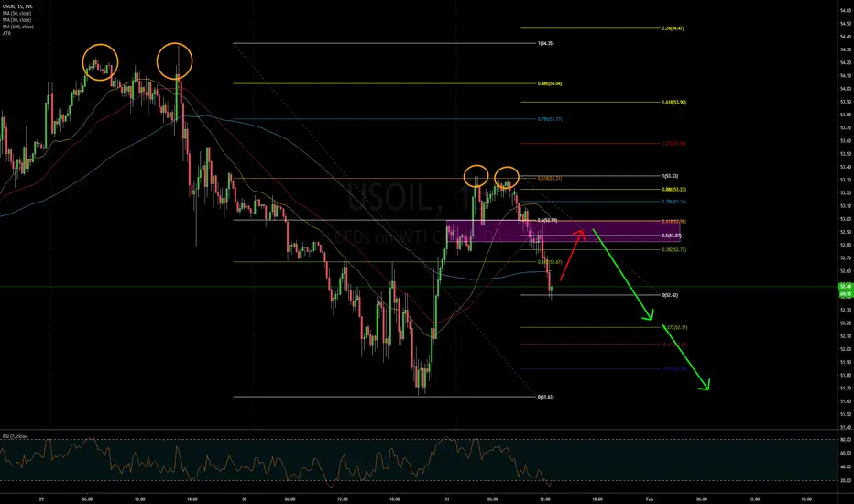Click the 0(51.63) Fibonacci level label
This screenshot has height=504, width=854.
click(x=546, y=397)
